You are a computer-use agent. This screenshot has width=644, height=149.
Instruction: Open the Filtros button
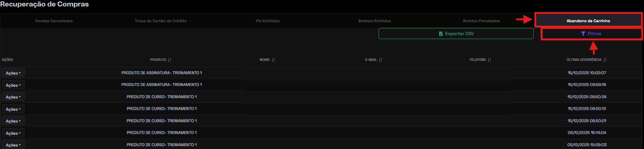[591, 34]
